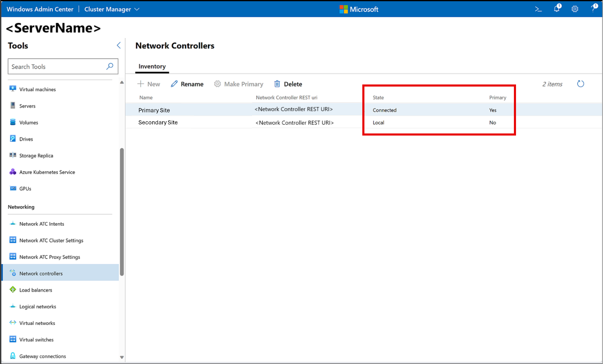Switch to the Inventory tab
The width and height of the screenshot is (603, 364).
[152, 67]
